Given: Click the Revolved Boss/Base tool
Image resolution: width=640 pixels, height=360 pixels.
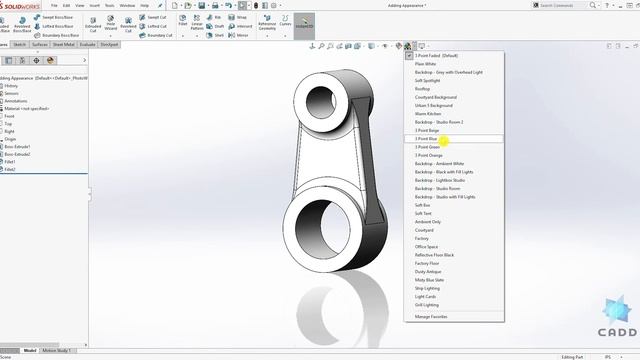Looking at the screenshot, I should (x=22, y=24).
